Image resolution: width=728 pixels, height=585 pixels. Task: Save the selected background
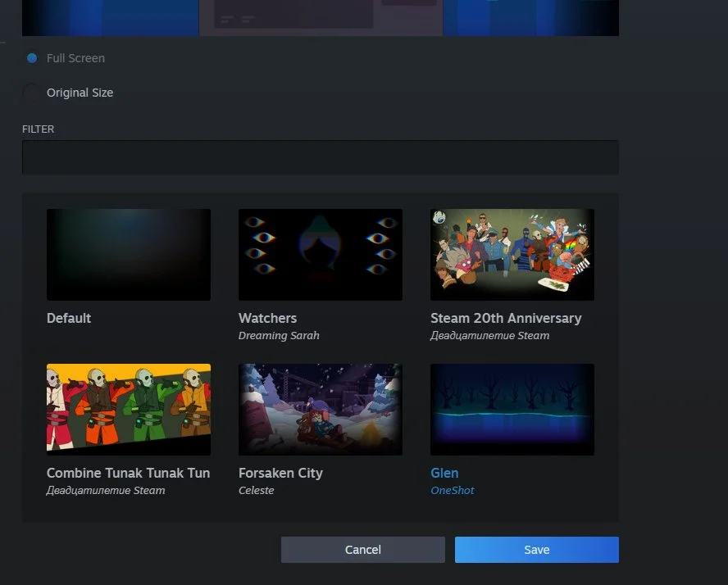point(536,550)
